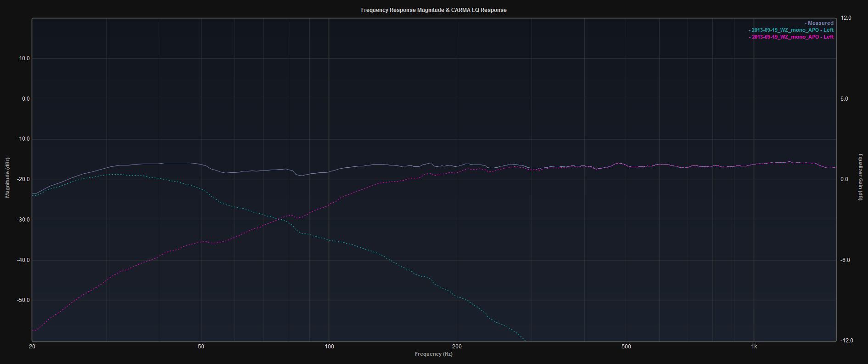Click the 200 tick on frequency axis
868x364 pixels.
(457, 347)
